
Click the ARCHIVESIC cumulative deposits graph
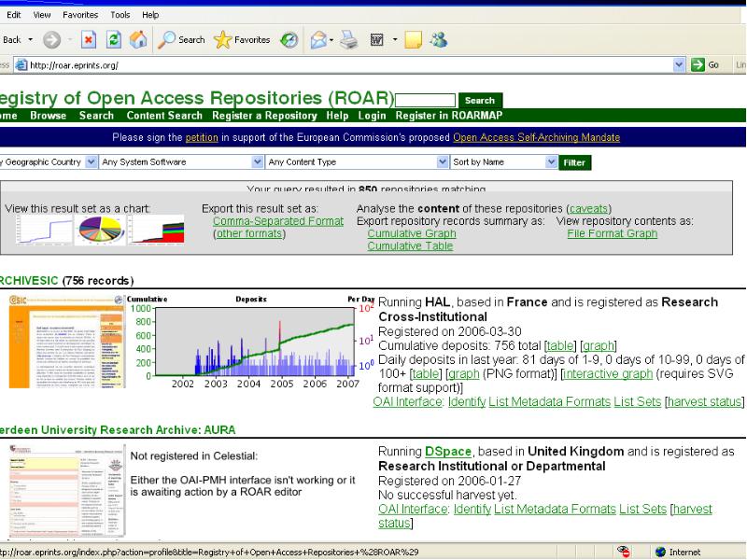[250, 342]
